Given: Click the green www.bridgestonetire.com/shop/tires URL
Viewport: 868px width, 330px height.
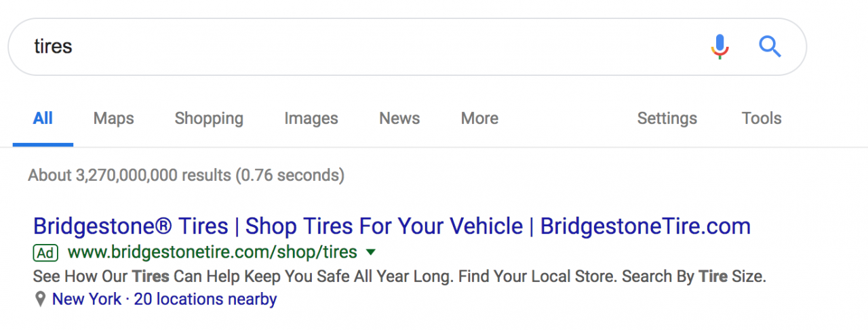Looking at the screenshot, I should tap(212, 253).
